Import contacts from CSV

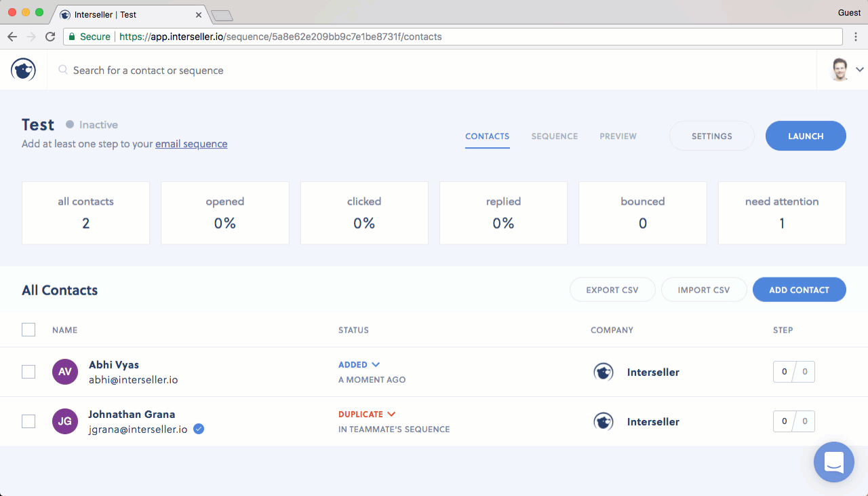pos(704,290)
